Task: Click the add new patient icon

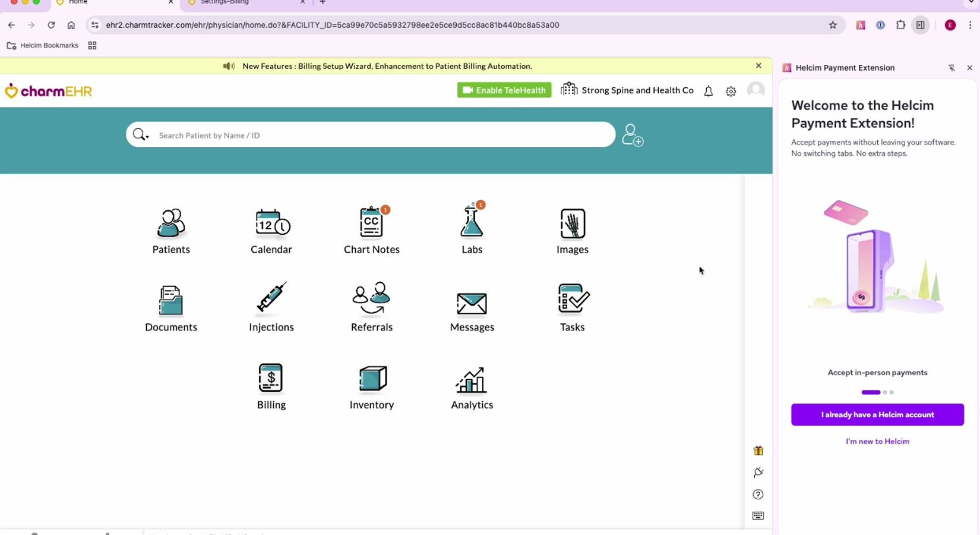Action: click(633, 135)
